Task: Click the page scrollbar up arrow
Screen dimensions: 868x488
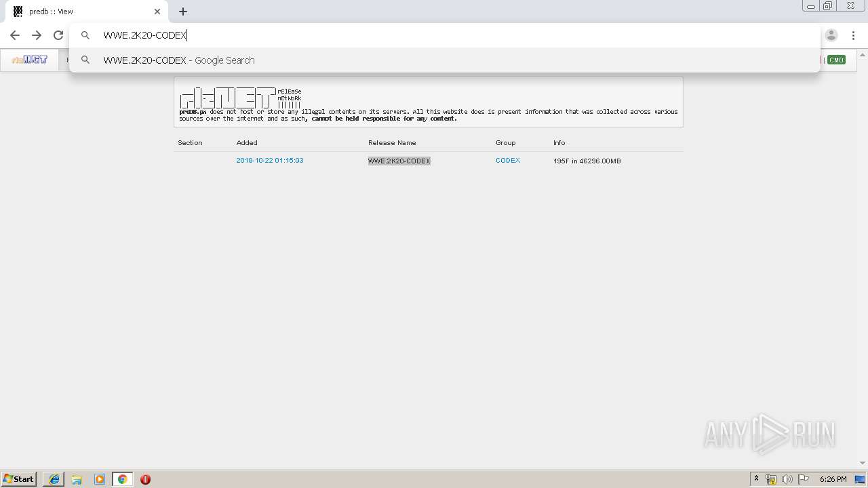Action: (x=863, y=55)
